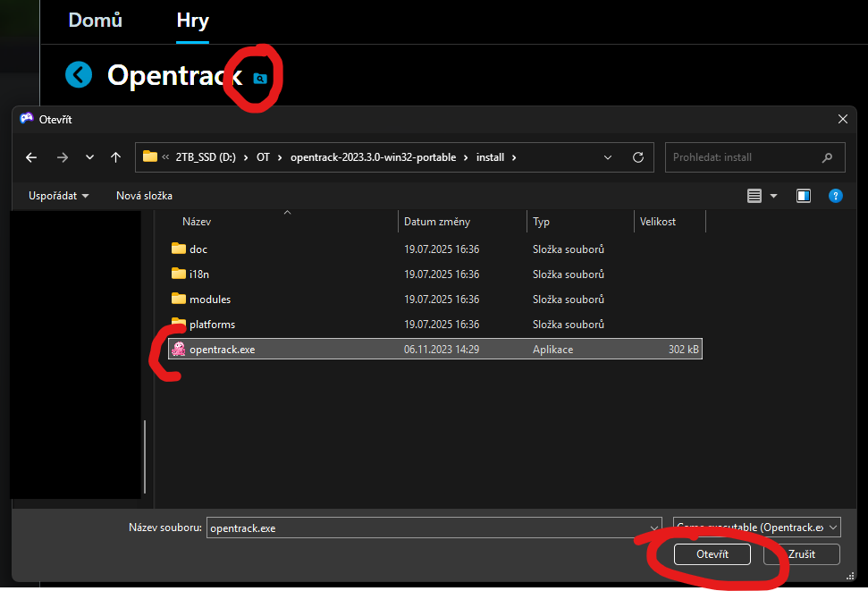The width and height of the screenshot is (868, 591).
Task: Select the modules folder name
Action: click(x=210, y=300)
